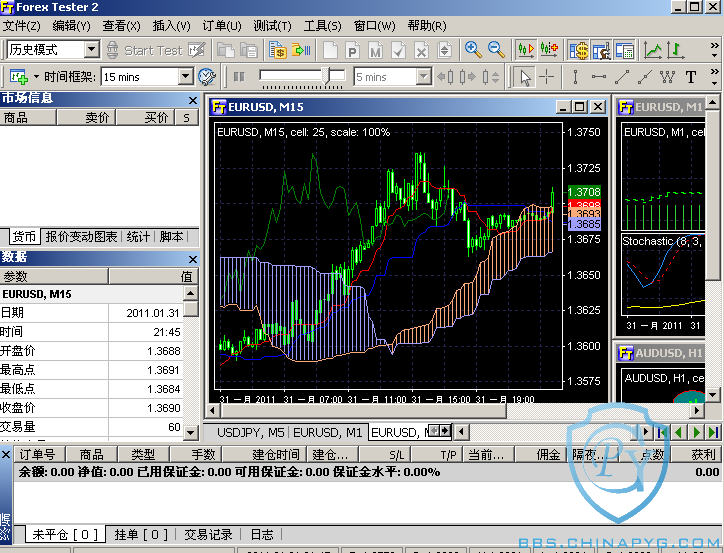Click the open project folder icon

(226, 50)
